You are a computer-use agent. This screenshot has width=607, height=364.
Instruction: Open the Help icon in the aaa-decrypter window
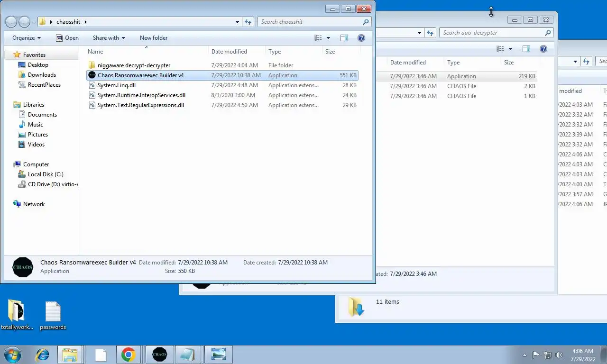click(x=543, y=49)
